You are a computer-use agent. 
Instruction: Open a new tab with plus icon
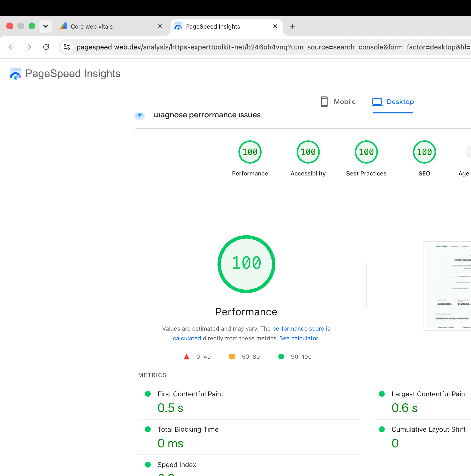point(292,26)
